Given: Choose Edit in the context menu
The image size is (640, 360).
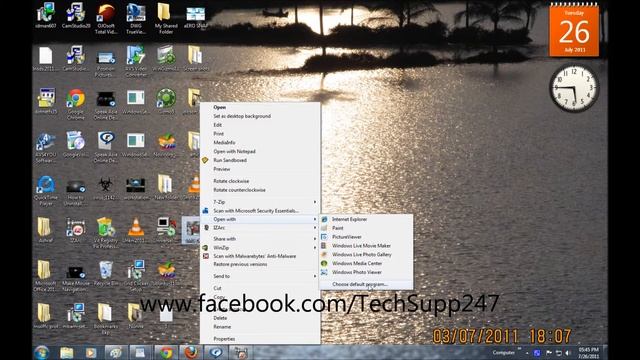Looking at the screenshot, I should (x=260, y=125).
